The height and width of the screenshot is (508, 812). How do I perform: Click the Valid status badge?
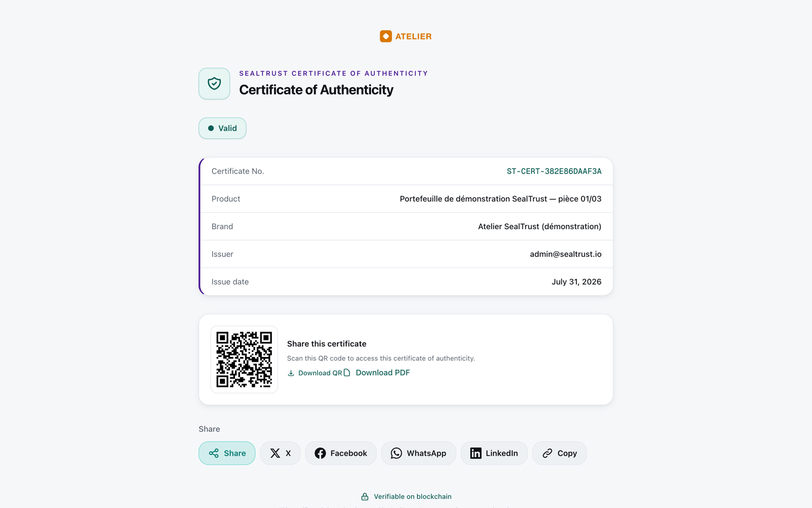(222, 128)
